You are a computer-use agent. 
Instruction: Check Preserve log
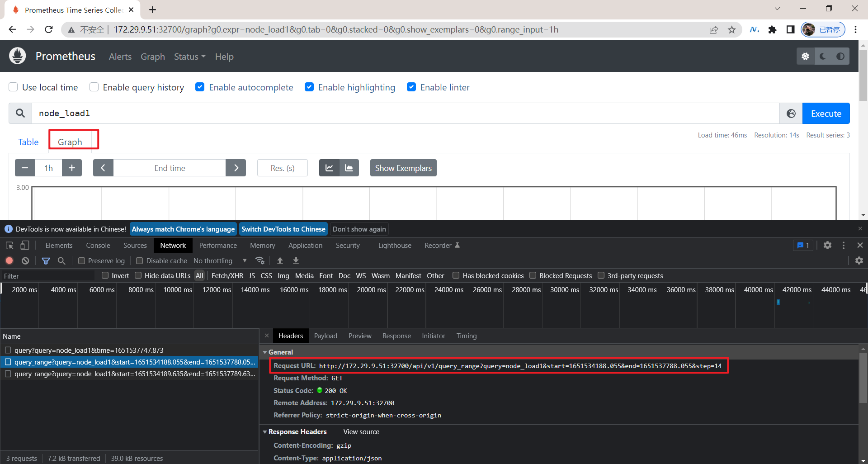[x=81, y=260]
